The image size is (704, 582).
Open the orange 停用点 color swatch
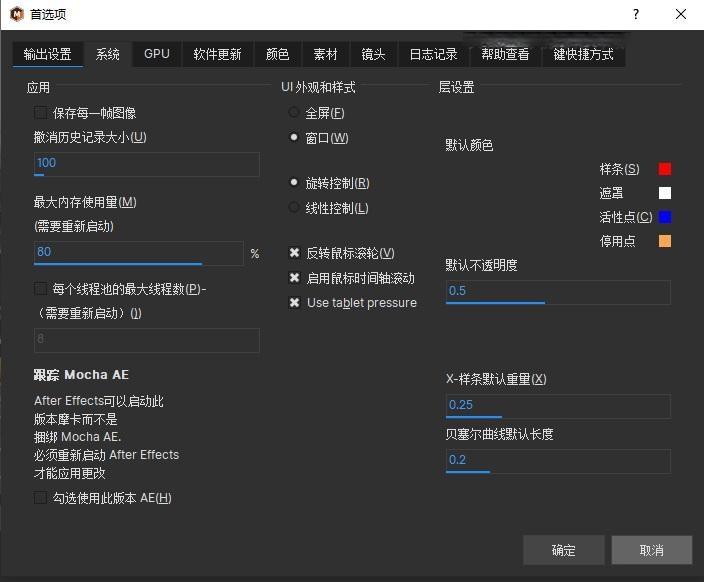coord(665,241)
